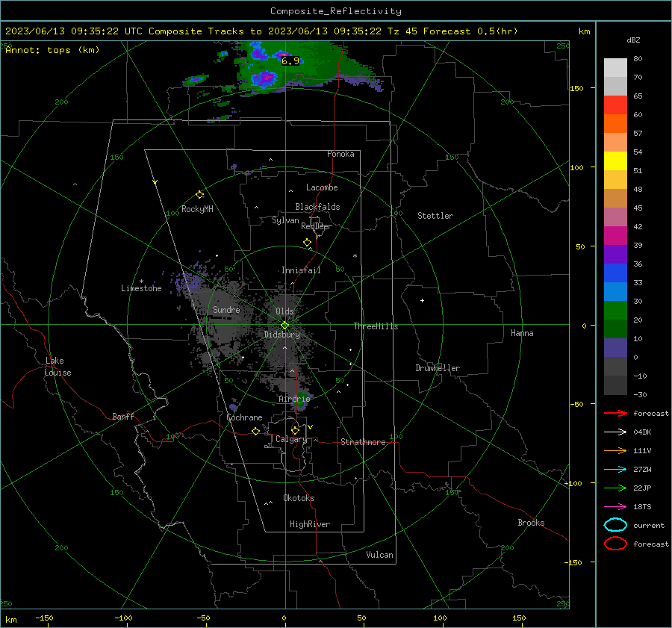This screenshot has height=628, width=672.
Task: Select the Lake Louise label
Action: [57, 367]
